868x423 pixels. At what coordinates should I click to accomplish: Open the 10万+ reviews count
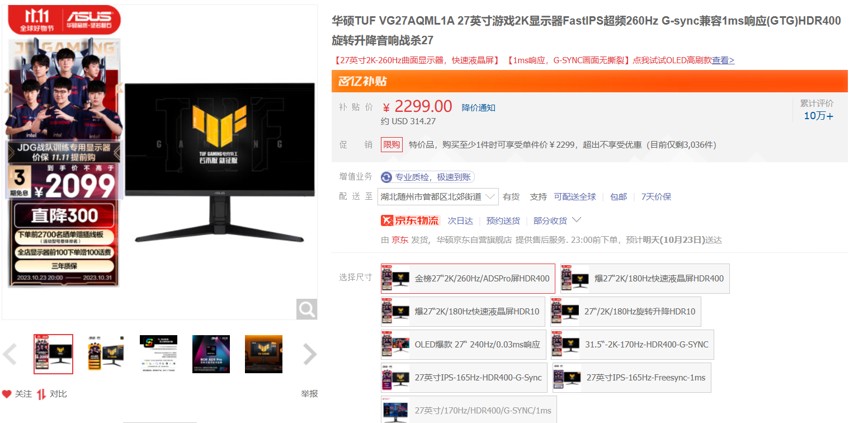tap(818, 116)
